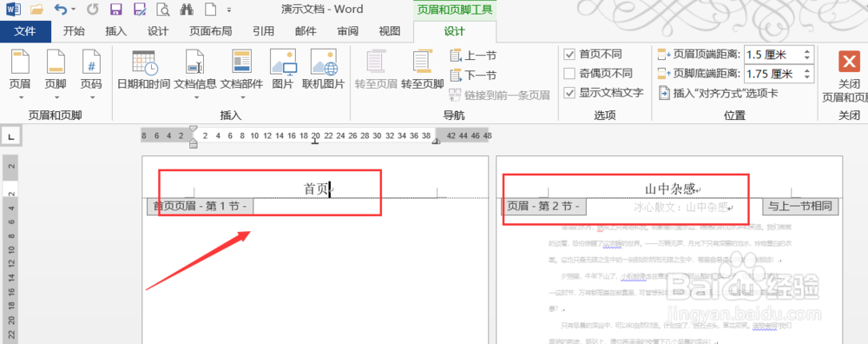Click the Word application icon in title bar
The height and width of the screenshot is (344, 868).
pyautogui.click(x=13, y=9)
